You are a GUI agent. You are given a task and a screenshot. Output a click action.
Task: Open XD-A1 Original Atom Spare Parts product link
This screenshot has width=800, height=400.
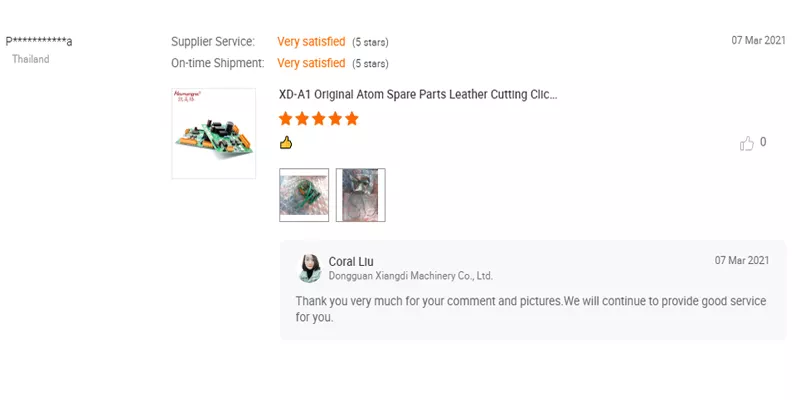(x=418, y=94)
